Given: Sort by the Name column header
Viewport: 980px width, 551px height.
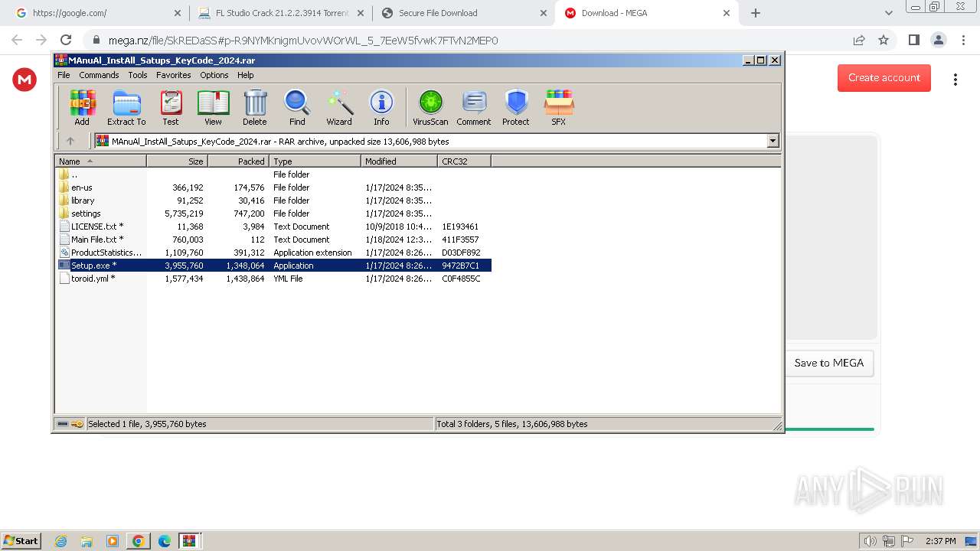Looking at the screenshot, I should [100, 161].
